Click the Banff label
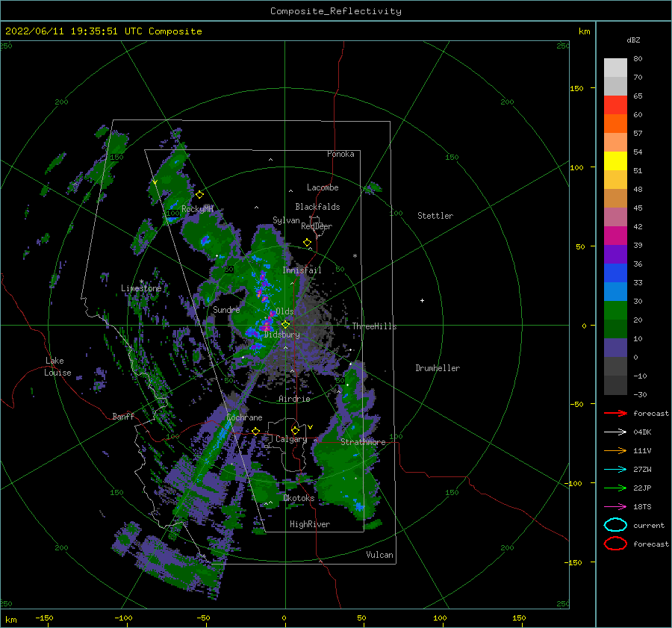 coord(123,416)
